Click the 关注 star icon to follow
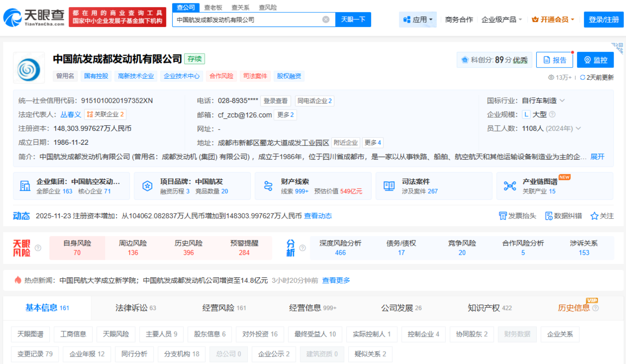 (594, 216)
